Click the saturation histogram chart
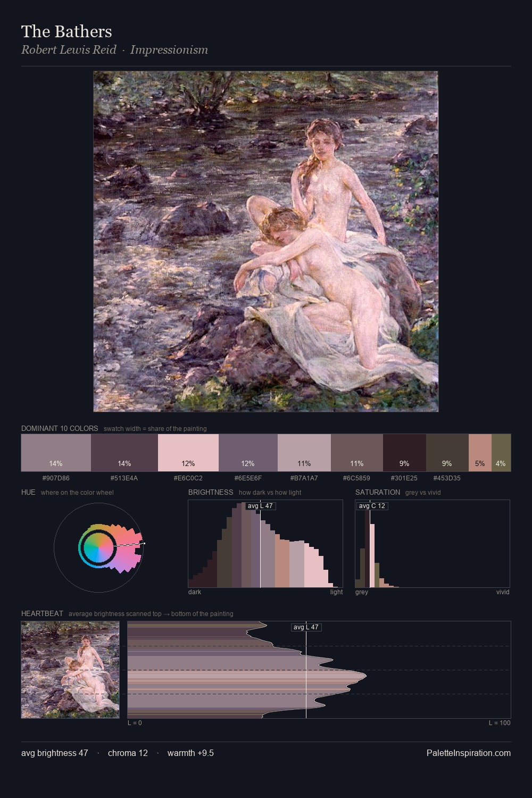 point(433,544)
